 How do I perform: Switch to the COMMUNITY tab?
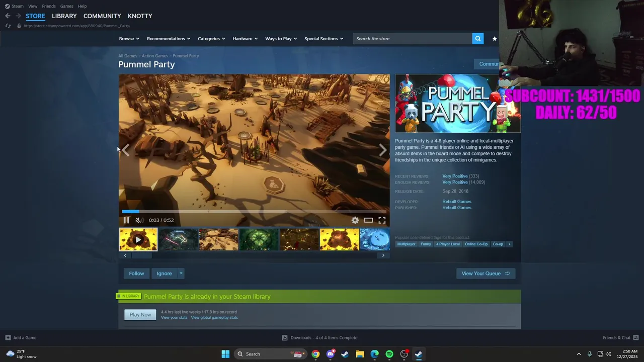click(x=102, y=16)
